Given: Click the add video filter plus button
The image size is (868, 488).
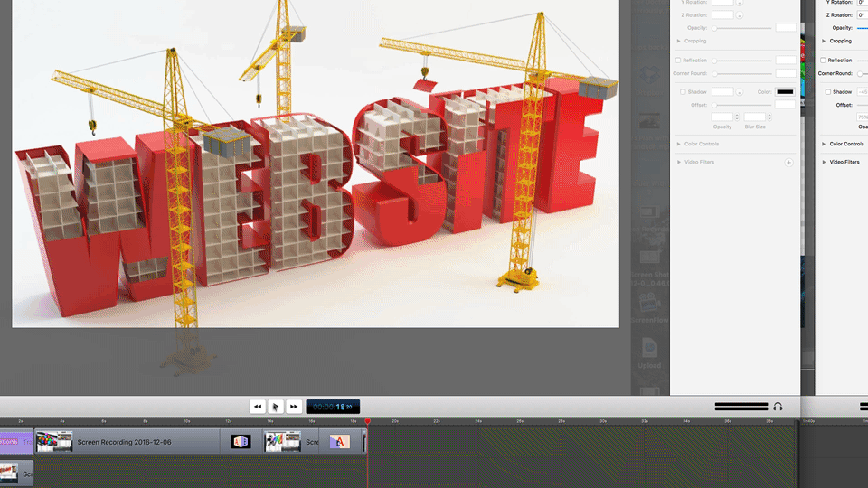Looking at the screenshot, I should tap(788, 163).
